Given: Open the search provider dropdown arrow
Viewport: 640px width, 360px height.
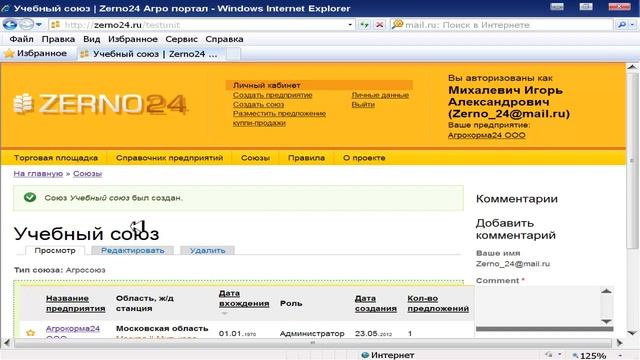Looking at the screenshot, I should coord(632,25).
